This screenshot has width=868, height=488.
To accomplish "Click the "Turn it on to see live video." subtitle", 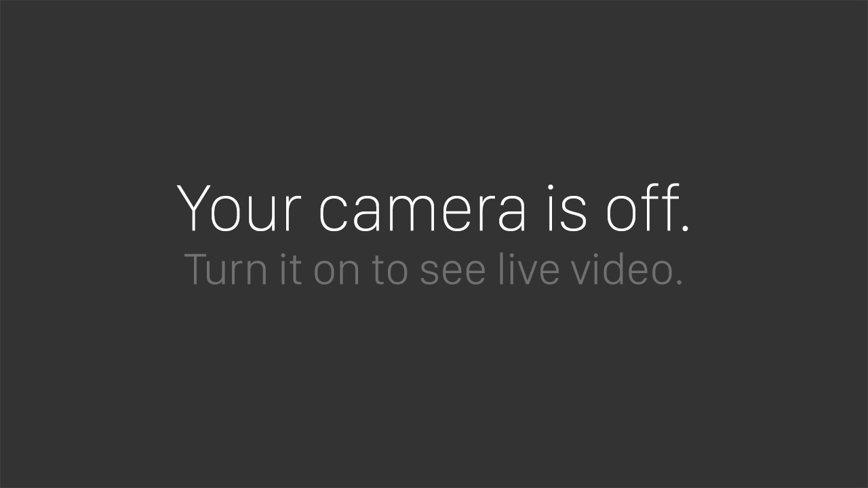I will [433, 268].
